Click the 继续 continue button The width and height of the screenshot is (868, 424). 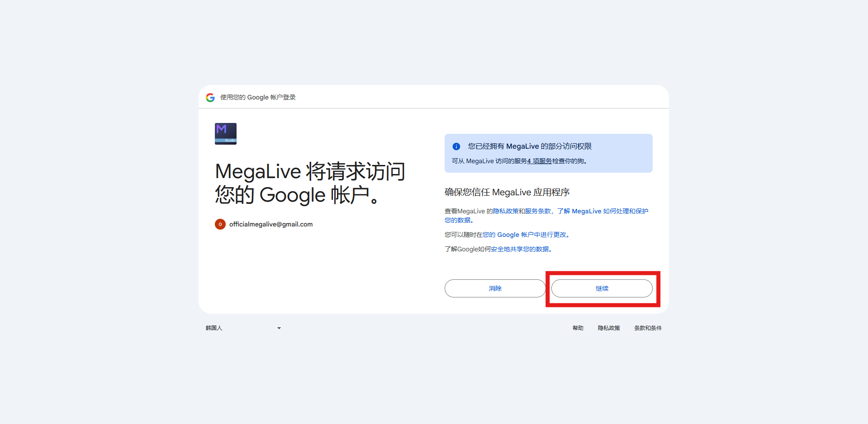[602, 288]
